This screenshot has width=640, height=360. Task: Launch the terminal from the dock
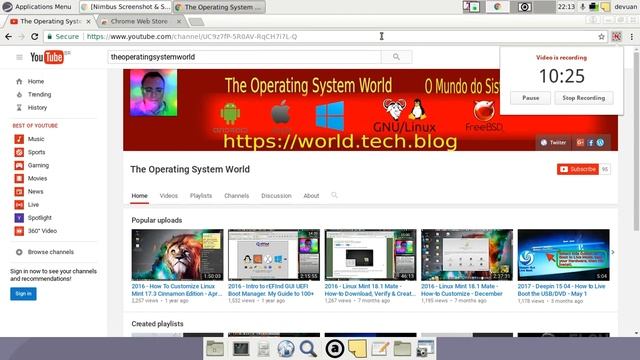[x=241, y=349]
